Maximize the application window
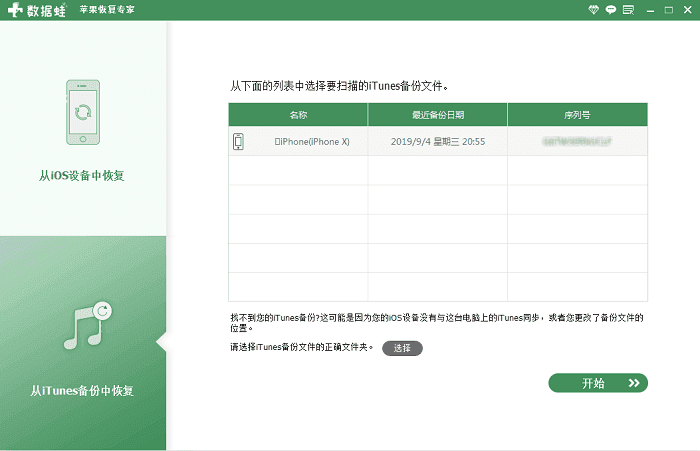This screenshot has width=700, height=451. (x=668, y=9)
